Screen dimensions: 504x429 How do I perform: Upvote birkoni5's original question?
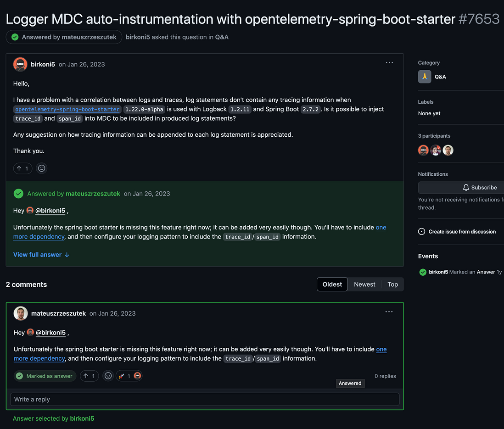click(x=22, y=168)
